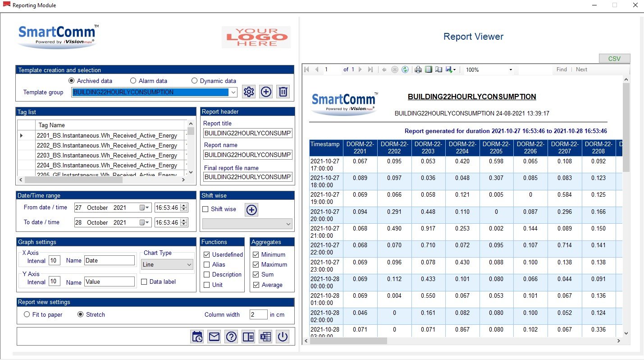This screenshot has height=360, width=644.
Task: Click the Find link in report toolbar
Action: click(562, 69)
